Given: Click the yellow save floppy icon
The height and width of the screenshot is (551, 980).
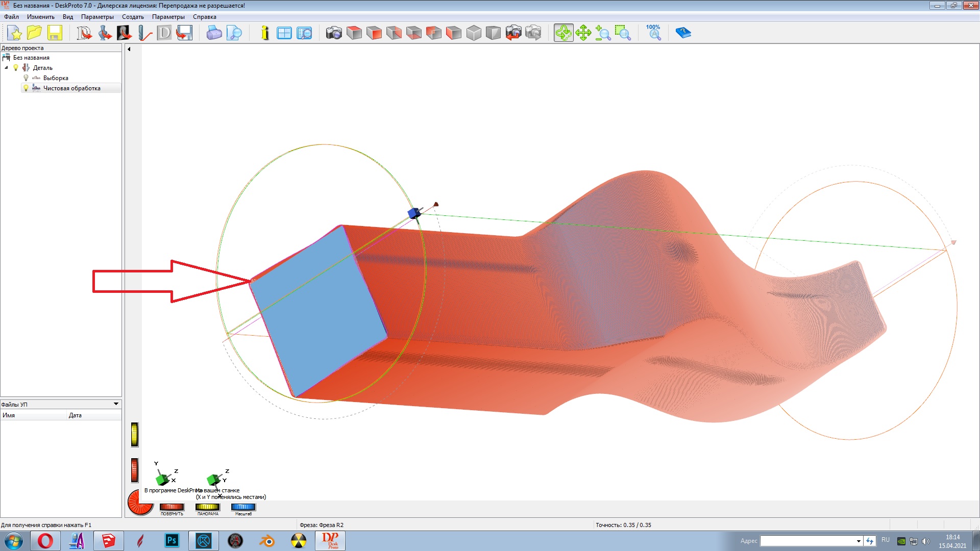Looking at the screenshot, I should pos(55,33).
